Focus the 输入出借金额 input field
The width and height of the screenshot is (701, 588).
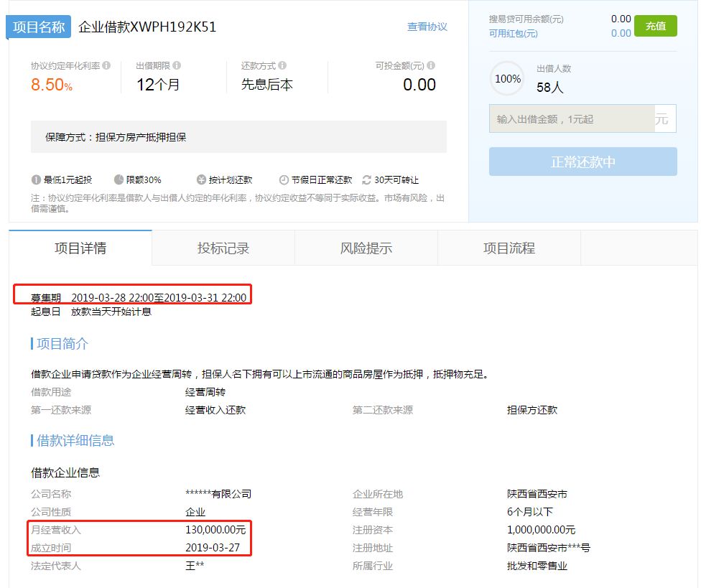click(x=572, y=119)
